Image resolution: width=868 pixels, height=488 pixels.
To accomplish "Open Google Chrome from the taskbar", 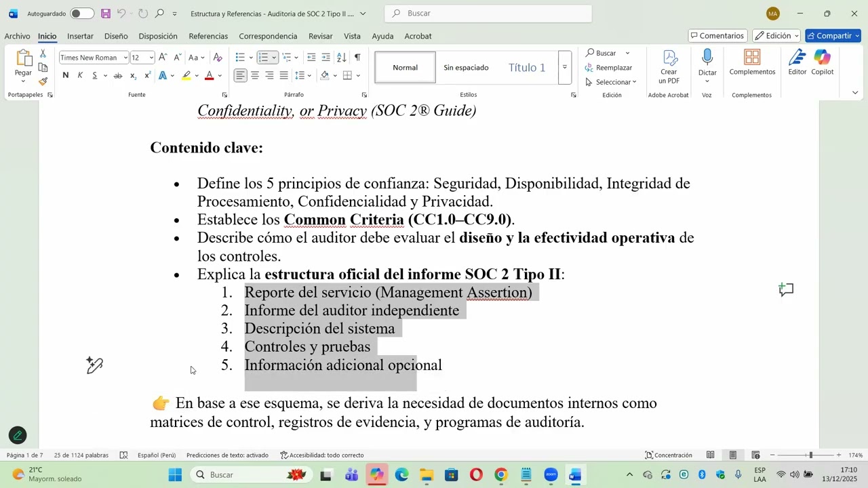I will click(x=501, y=475).
